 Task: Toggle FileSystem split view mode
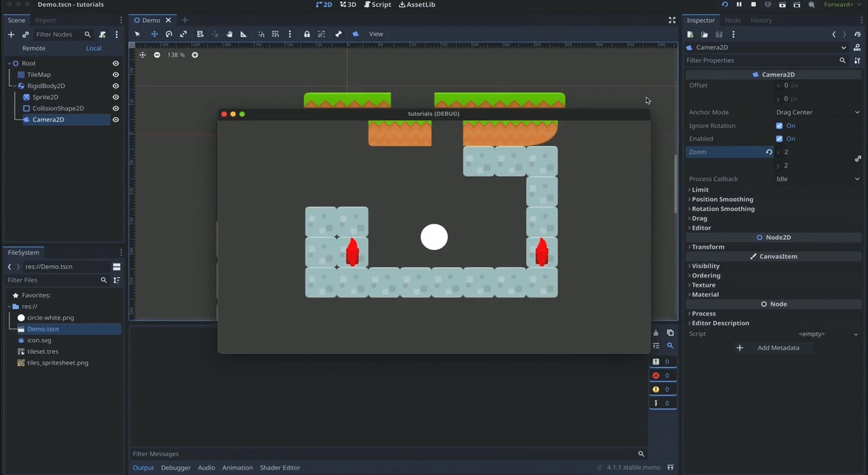[x=117, y=267]
